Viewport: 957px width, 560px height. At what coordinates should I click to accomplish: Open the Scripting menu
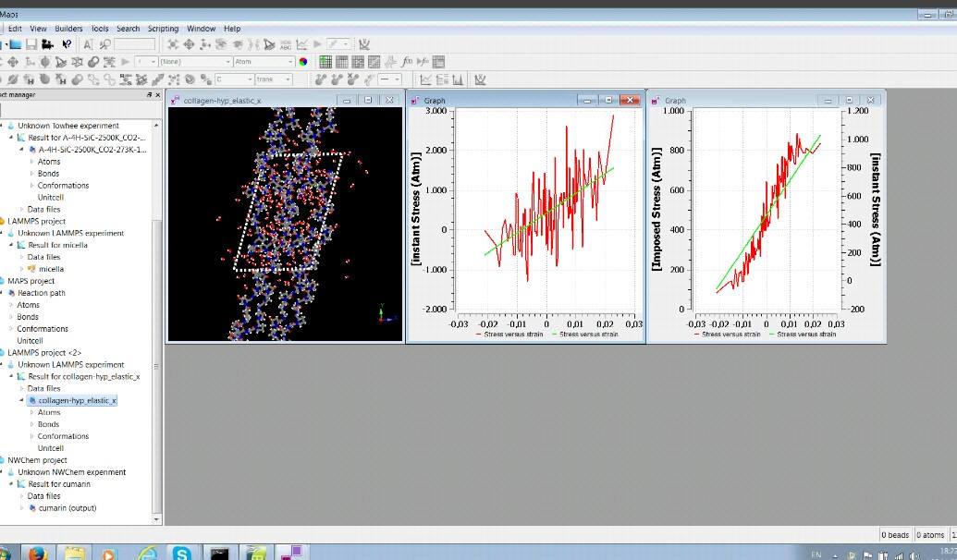[x=163, y=29]
